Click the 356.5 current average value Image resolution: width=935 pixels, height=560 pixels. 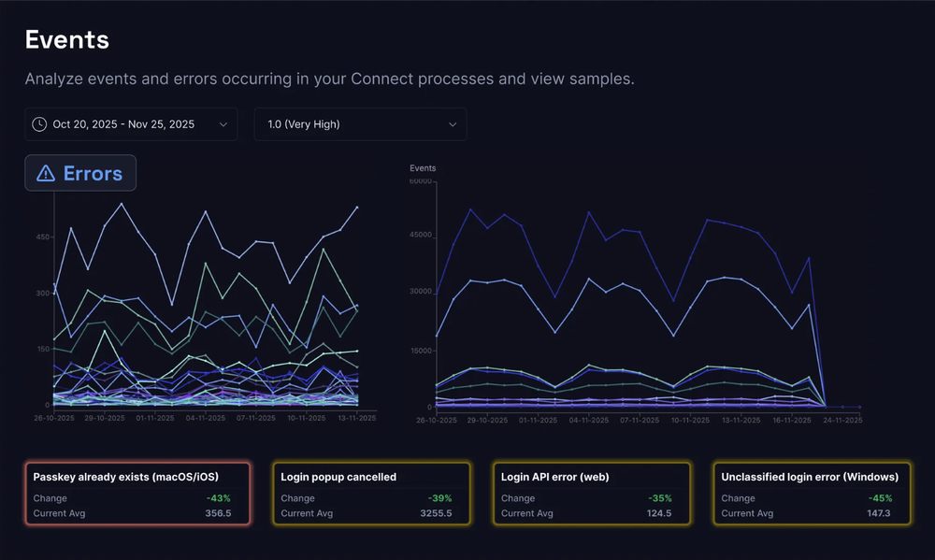pos(218,513)
